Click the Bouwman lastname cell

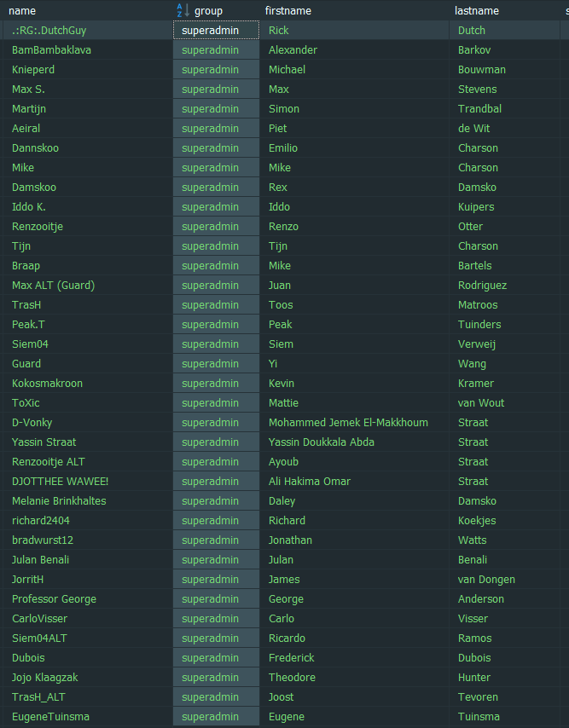click(482, 70)
